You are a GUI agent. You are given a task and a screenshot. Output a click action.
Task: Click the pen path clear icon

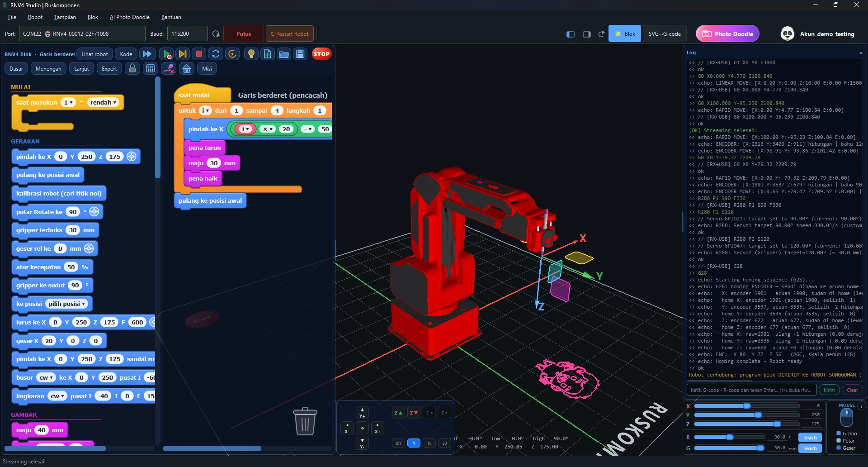tap(169, 69)
